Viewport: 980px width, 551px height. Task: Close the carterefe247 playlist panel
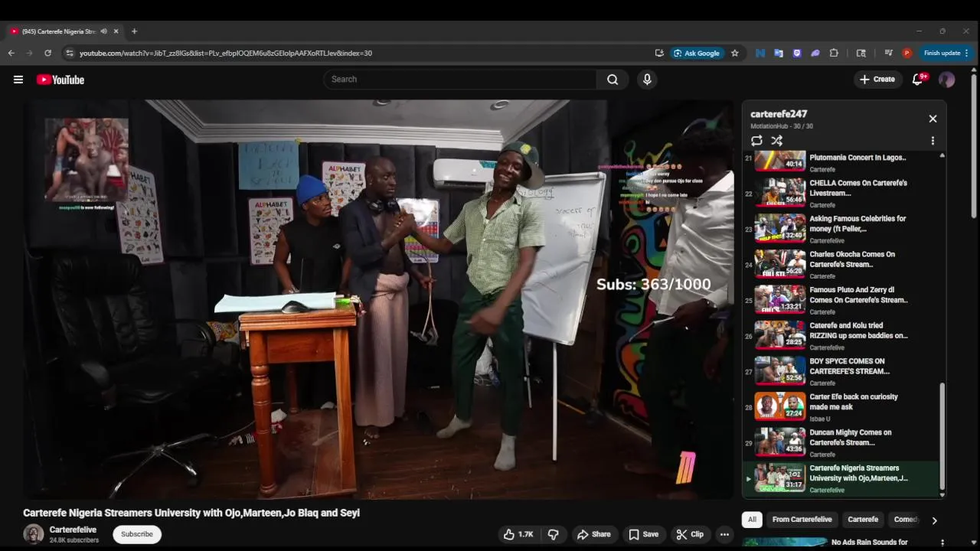click(933, 119)
